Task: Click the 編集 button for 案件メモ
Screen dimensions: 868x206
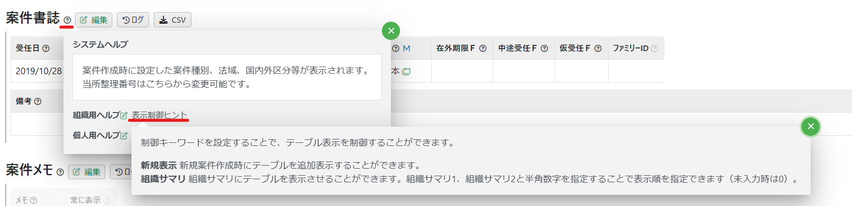Action: [x=87, y=172]
